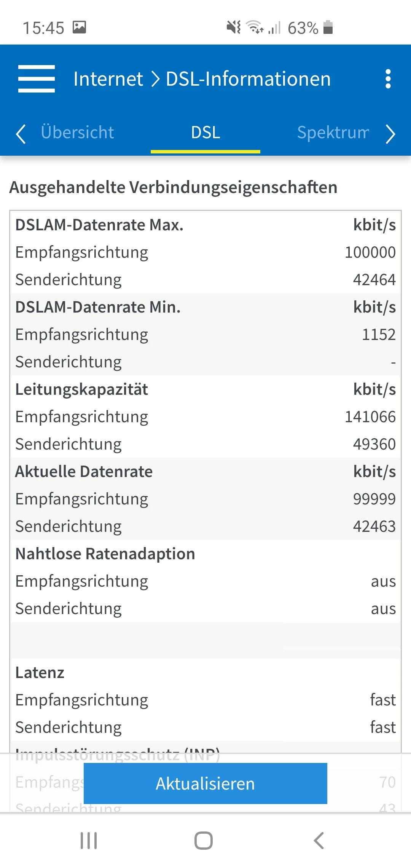Tap the muted sound status icon

233,27
